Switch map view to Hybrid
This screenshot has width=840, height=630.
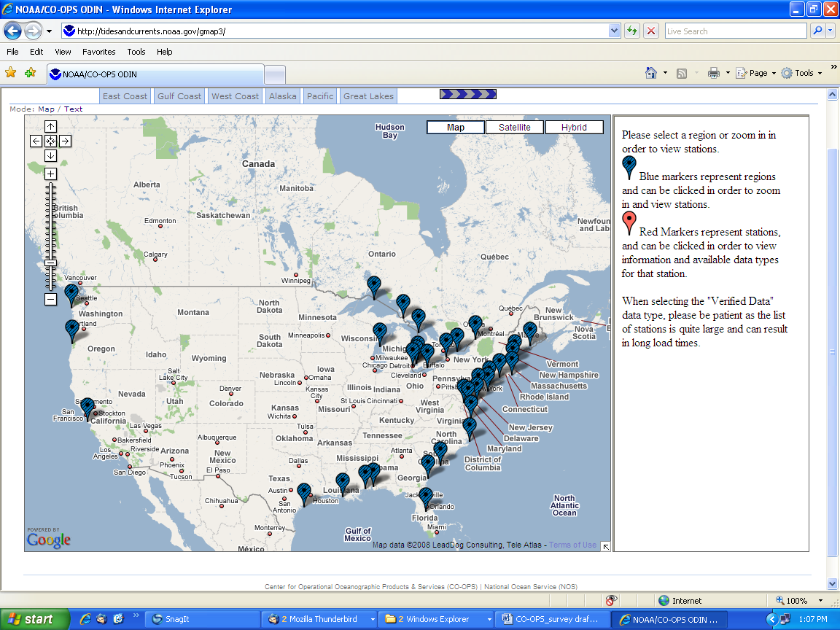574,127
